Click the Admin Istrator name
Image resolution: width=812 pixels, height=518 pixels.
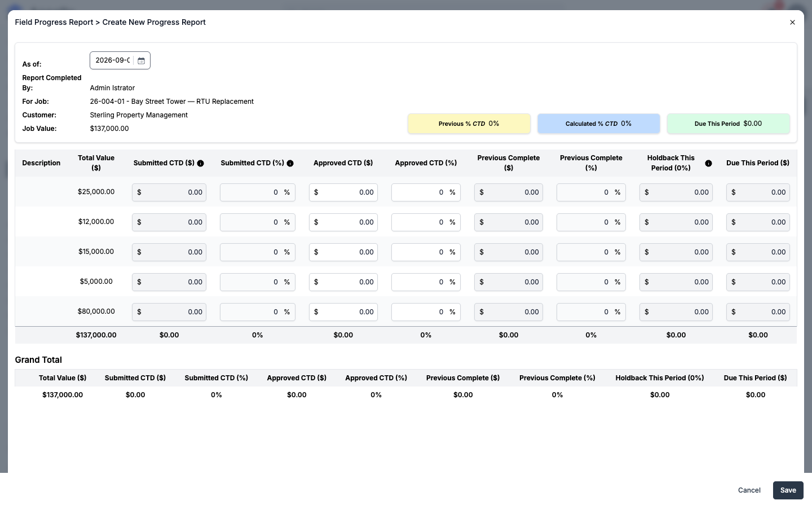112,88
